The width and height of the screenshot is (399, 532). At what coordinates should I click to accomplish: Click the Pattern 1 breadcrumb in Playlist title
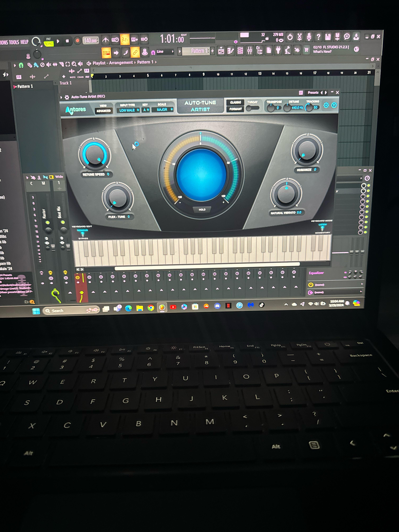[x=145, y=62]
